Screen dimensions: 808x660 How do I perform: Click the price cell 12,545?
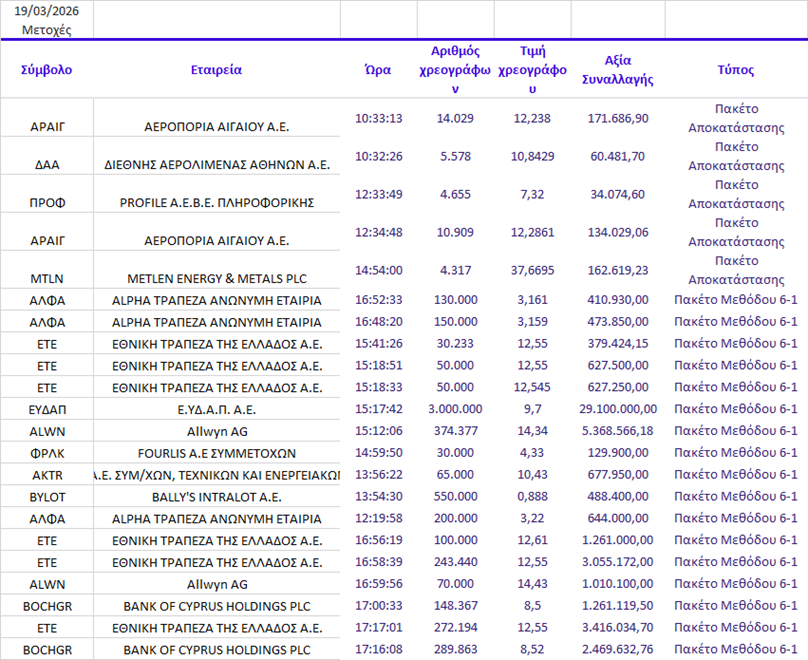(x=532, y=387)
